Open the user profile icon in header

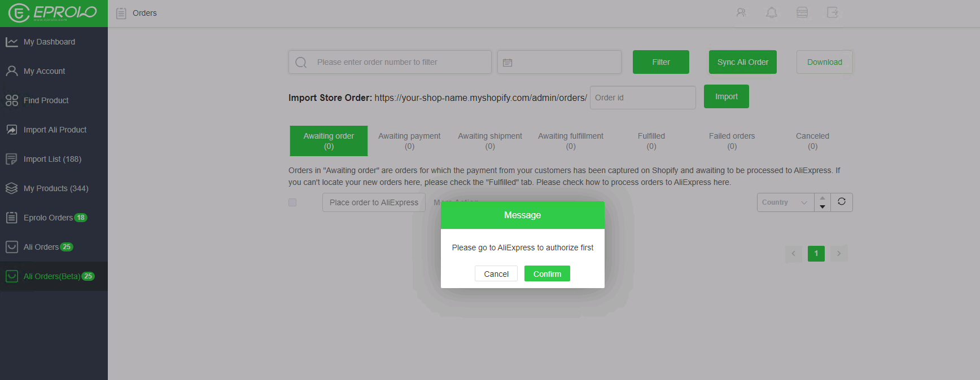(x=741, y=12)
